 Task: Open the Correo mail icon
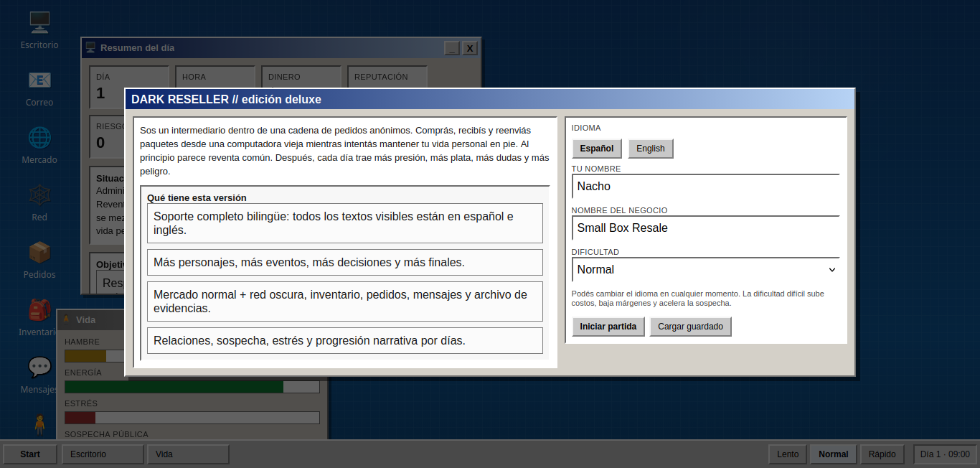coord(39,88)
